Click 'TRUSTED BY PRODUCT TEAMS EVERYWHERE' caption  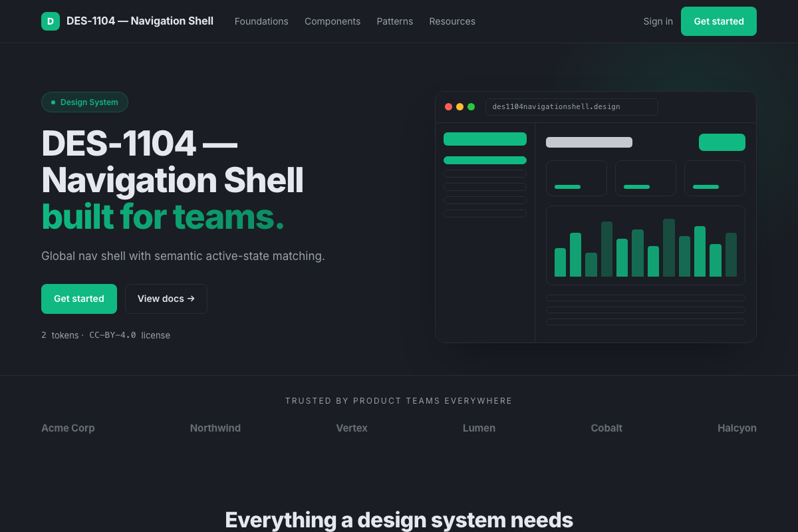coord(399,401)
